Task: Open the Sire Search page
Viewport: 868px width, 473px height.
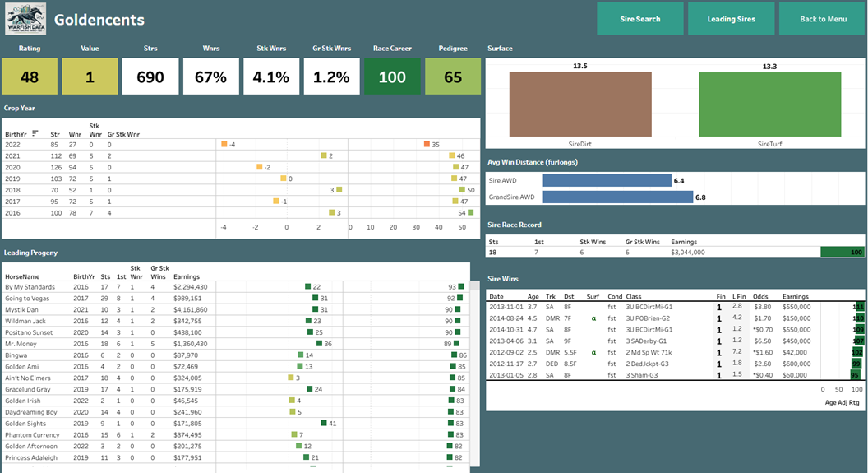Action: (x=639, y=19)
